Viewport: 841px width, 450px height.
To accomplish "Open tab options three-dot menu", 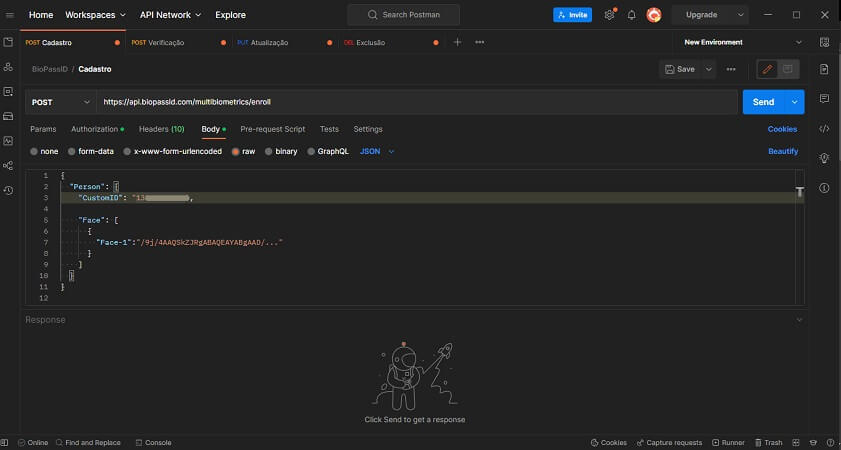I will pos(479,42).
